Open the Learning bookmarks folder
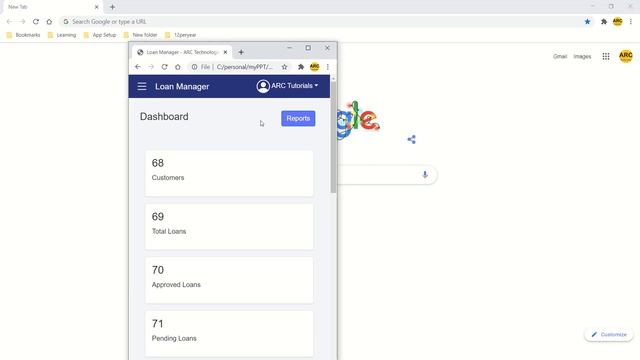 coord(62,35)
